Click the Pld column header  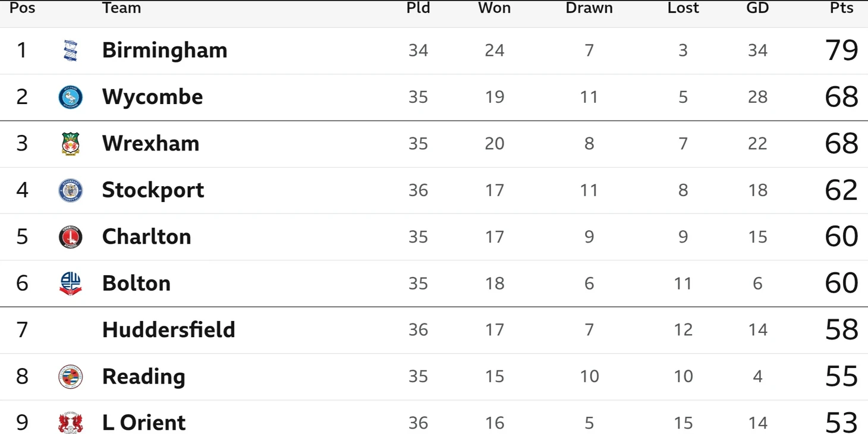(418, 8)
